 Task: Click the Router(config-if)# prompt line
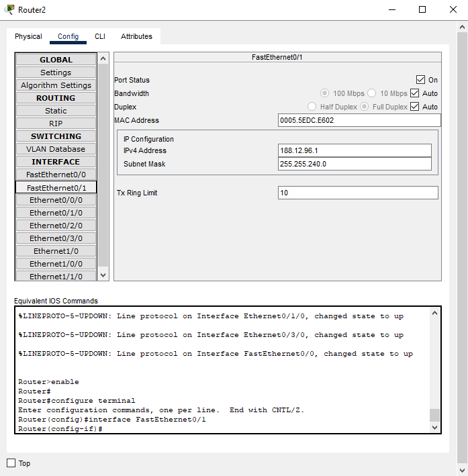[x=60, y=428]
